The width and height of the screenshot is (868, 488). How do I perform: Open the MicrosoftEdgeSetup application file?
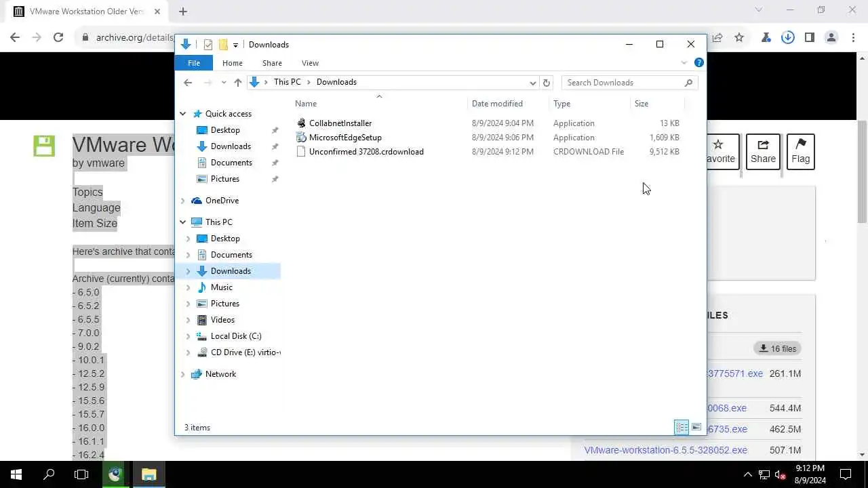(345, 138)
